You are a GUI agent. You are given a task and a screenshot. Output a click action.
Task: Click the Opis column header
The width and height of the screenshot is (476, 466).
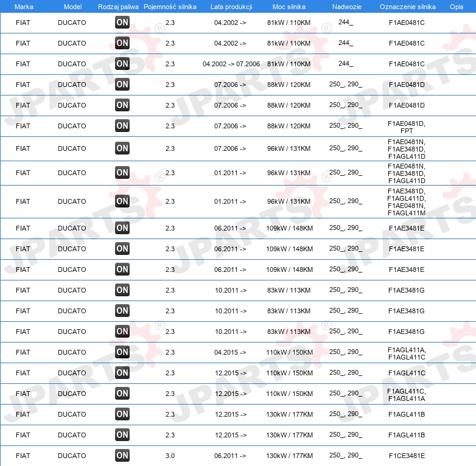[457, 7]
